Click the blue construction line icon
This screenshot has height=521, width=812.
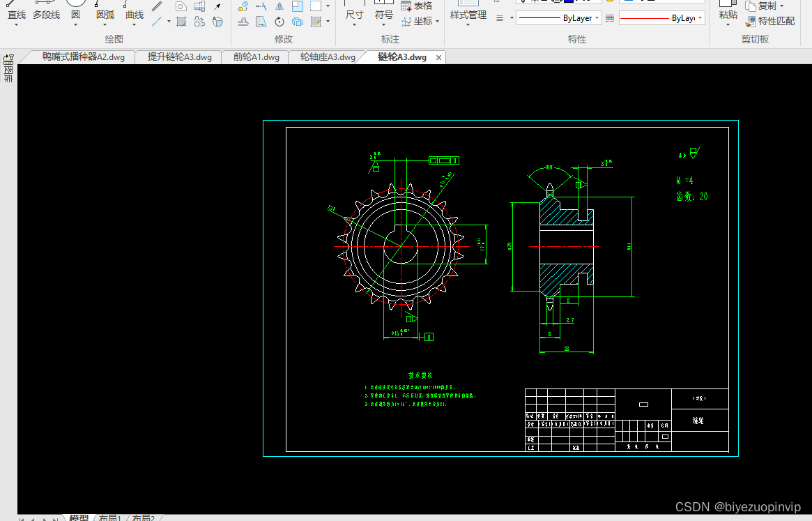click(157, 22)
